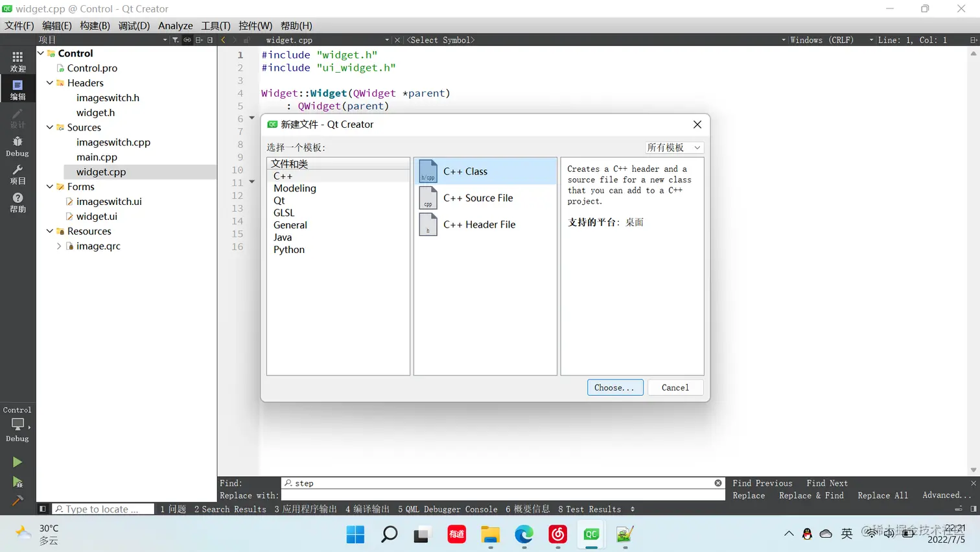Open the 项目 view selector dropdown
The image size is (980, 552).
click(102, 40)
